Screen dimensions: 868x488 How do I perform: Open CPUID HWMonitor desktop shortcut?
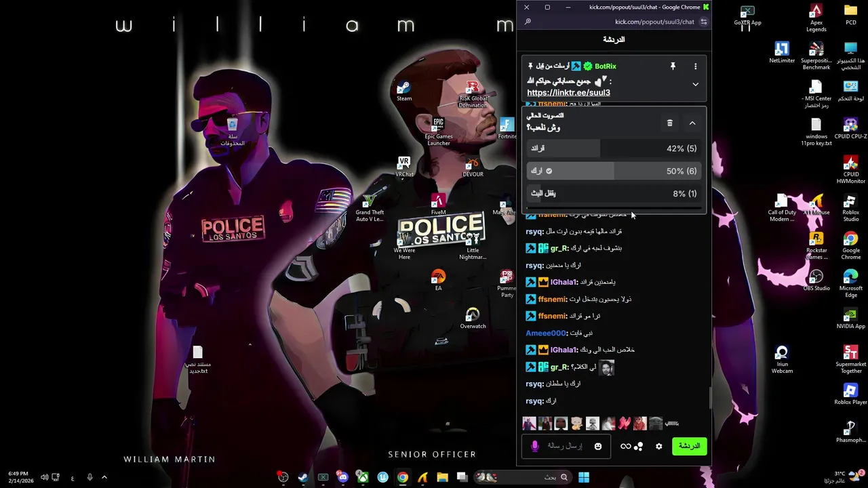[x=850, y=170]
